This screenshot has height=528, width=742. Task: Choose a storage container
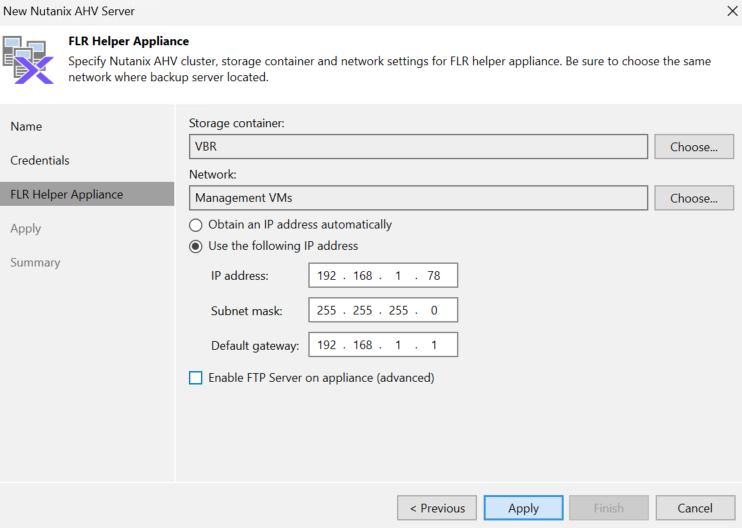click(x=694, y=147)
